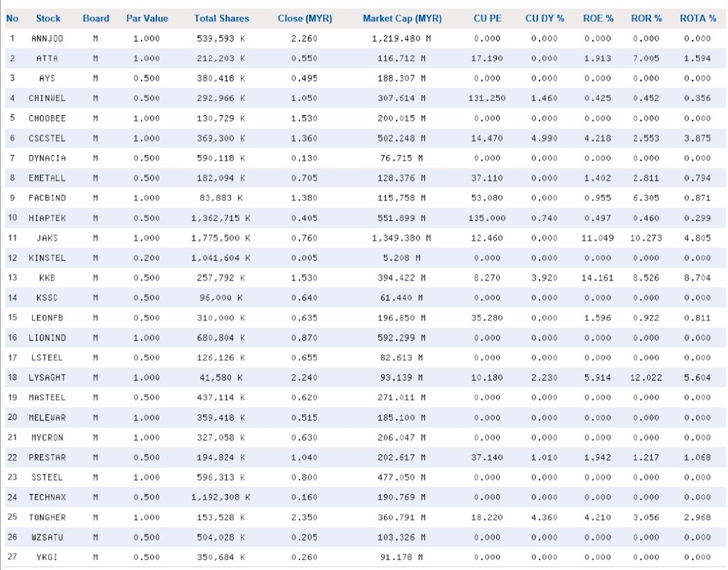The image size is (728, 570).
Task: Sort by the Close (MYR) column header
Action: tap(304, 18)
